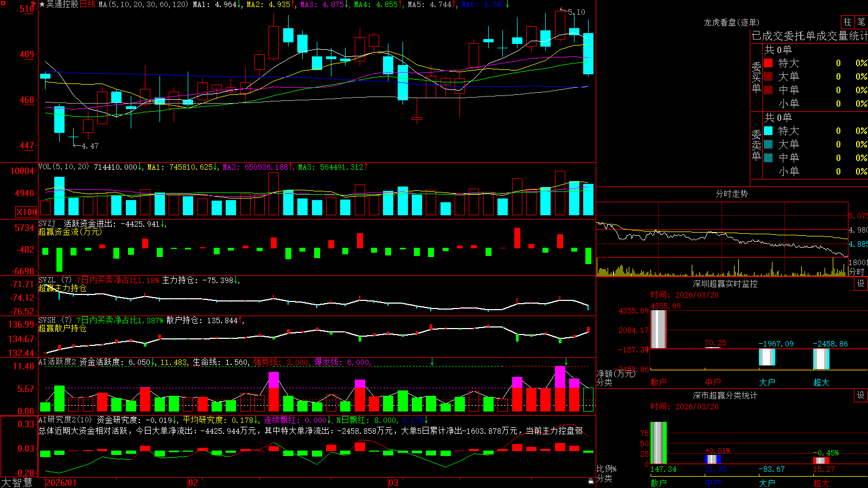Click the 超赢资金流(万元) label
Viewport: 868px width, 488px height.
(x=70, y=232)
